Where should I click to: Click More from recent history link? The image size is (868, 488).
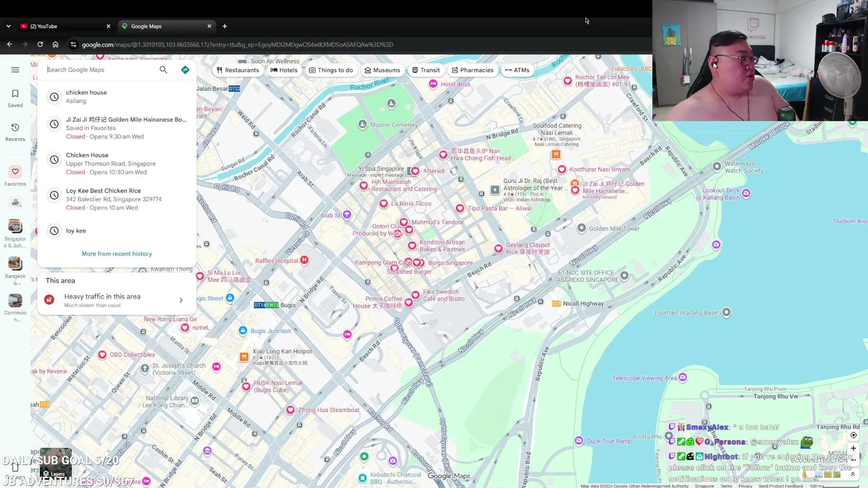(117, 253)
